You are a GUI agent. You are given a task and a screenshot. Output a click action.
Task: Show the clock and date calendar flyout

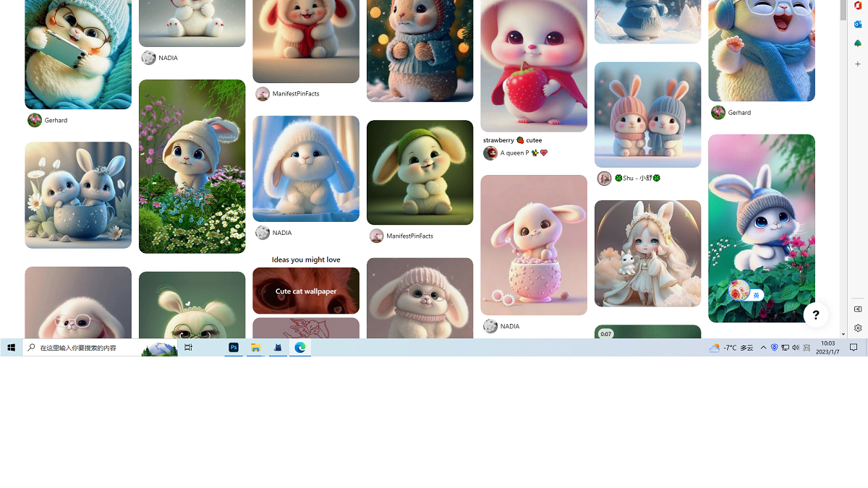pos(827,348)
